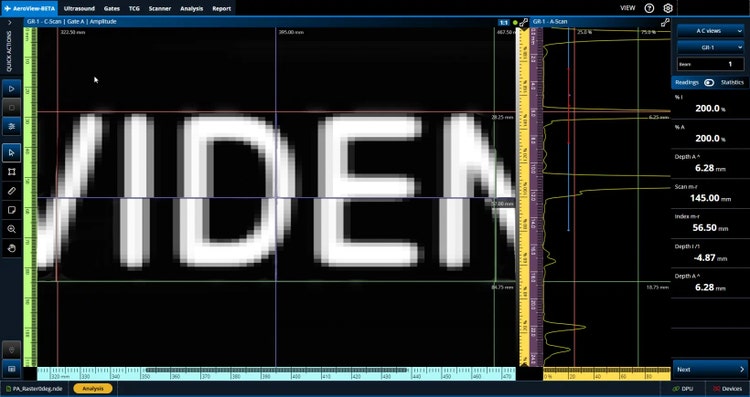Open the Ultrasound menu
750x397 pixels.
79,8
